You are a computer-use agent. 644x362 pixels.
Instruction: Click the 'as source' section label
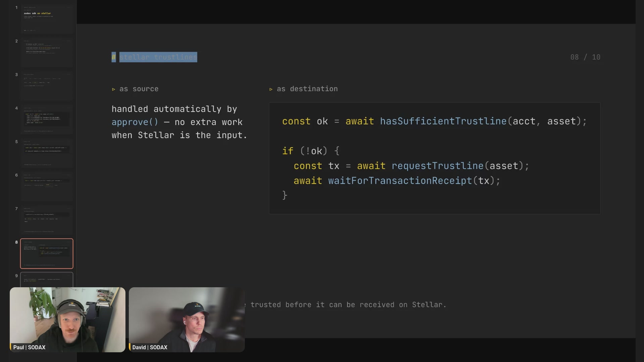coord(139,89)
